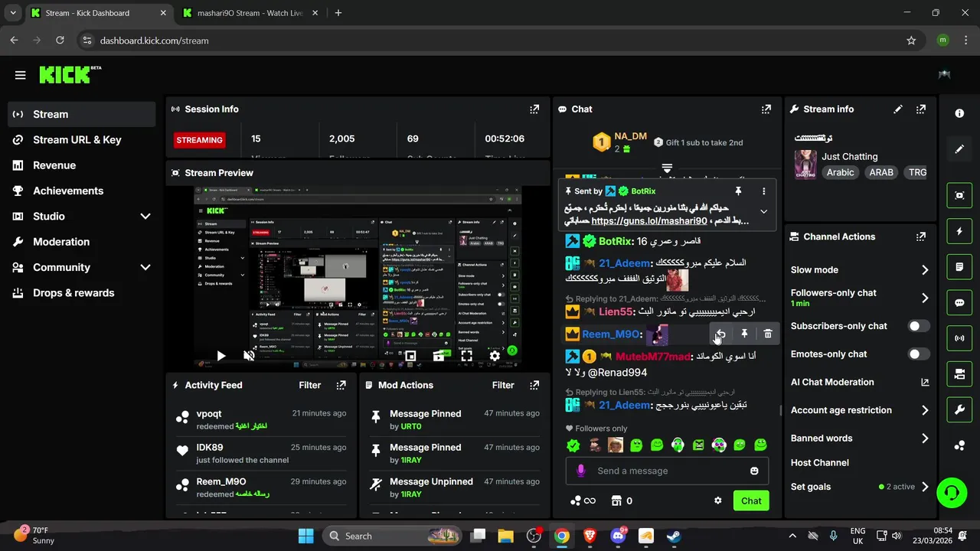Click the Arabic stream tag
The width and height of the screenshot is (980, 551).
840,173
